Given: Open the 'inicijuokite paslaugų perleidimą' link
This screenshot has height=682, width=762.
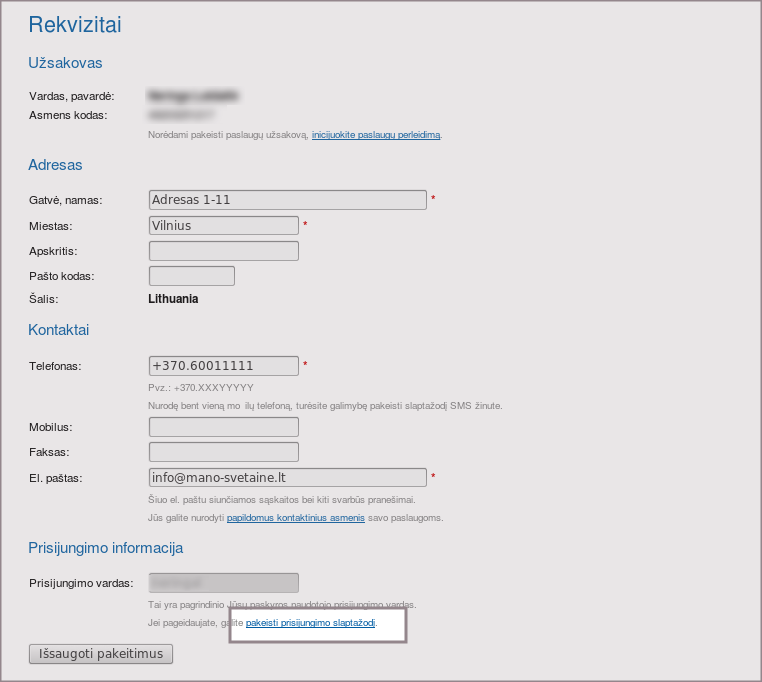Looking at the screenshot, I should click(375, 135).
